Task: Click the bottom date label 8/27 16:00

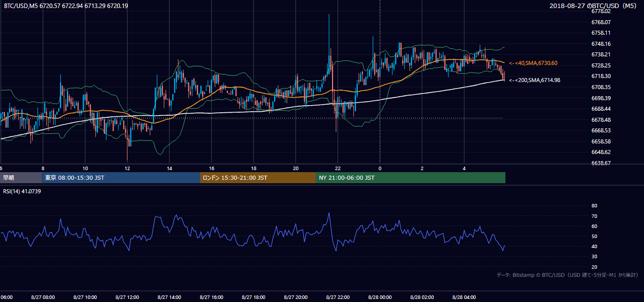Action: pos(212,297)
